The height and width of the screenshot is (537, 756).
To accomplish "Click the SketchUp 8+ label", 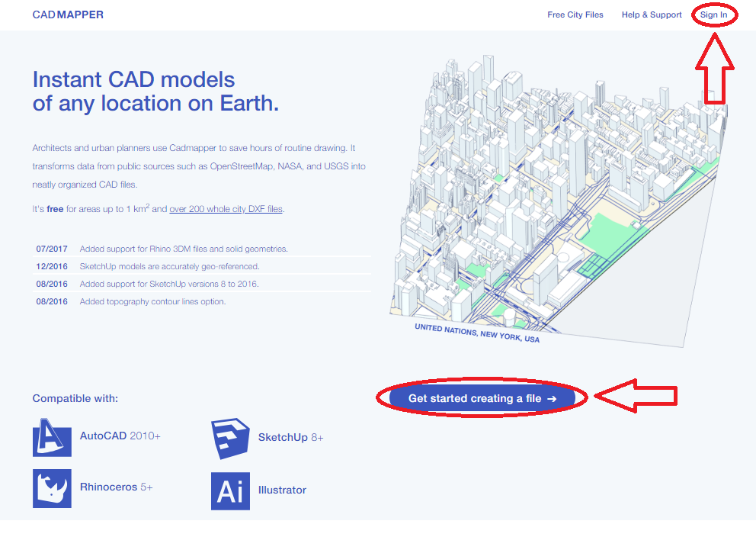I will click(290, 438).
